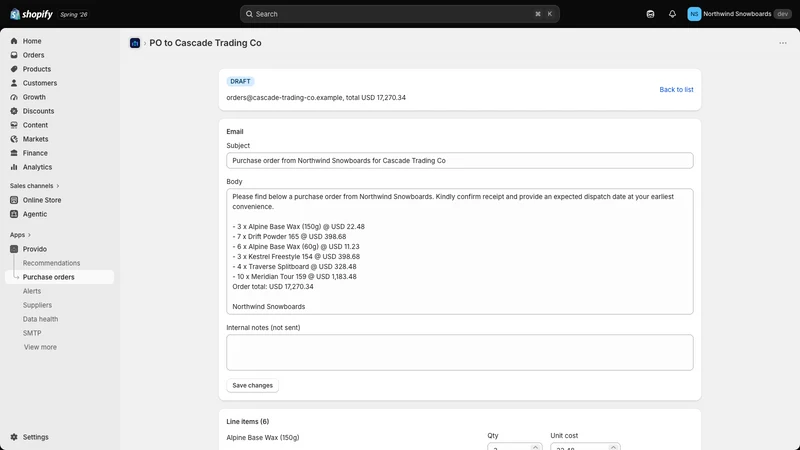
Task: Open the Orders icon in sidebar
Action: [x=14, y=55]
